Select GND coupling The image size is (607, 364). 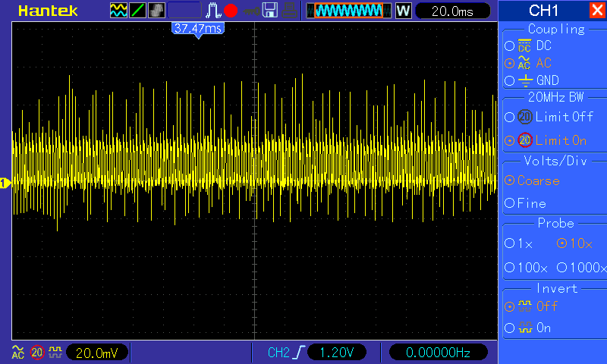[x=532, y=80]
